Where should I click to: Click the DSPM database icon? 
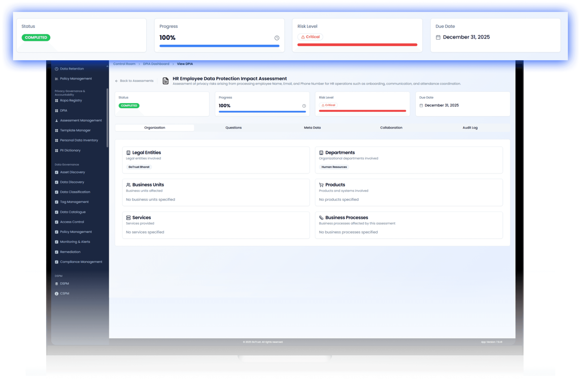point(56,284)
